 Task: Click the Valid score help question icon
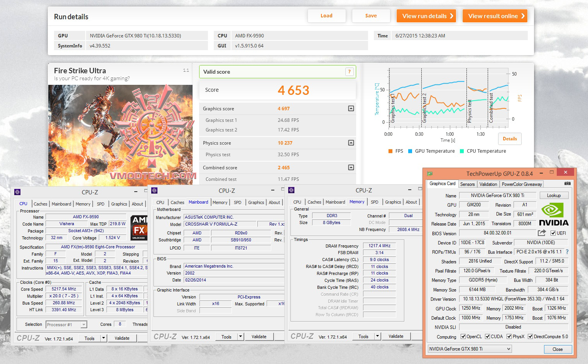(x=349, y=72)
